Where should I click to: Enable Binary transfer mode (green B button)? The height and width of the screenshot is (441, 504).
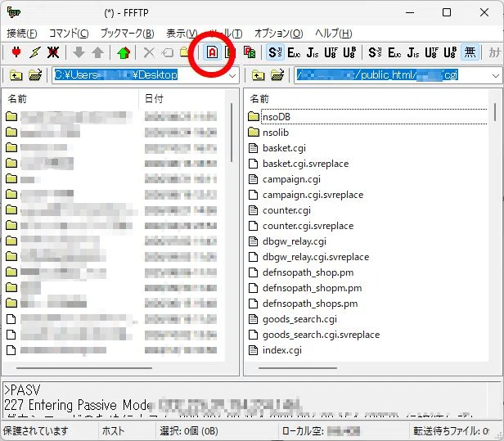229,52
